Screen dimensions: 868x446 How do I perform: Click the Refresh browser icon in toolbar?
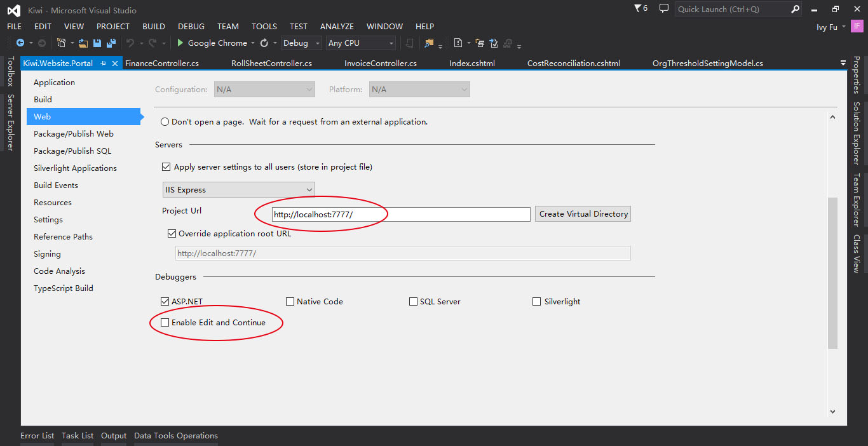point(264,43)
